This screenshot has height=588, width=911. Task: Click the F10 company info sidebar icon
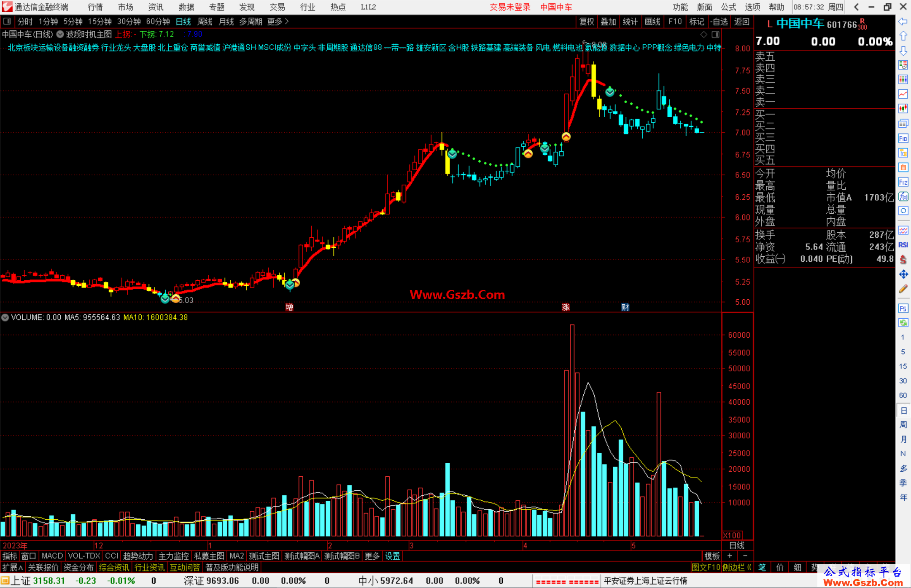903,138
